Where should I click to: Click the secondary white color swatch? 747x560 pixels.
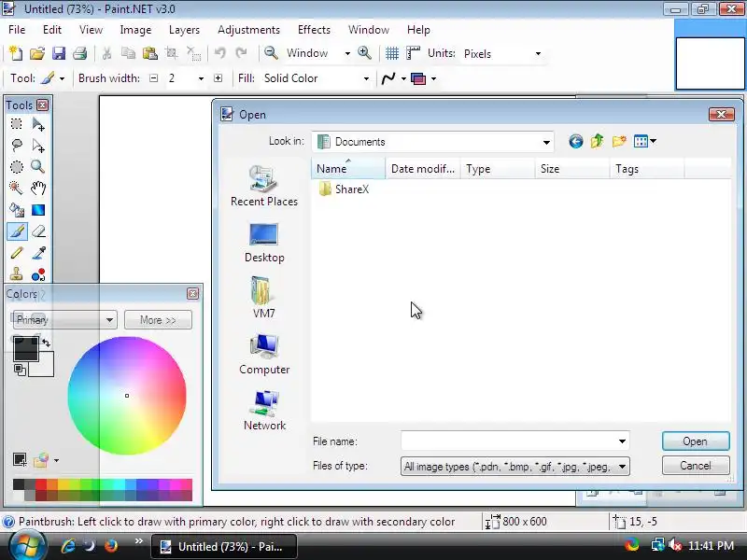point(45,367)
